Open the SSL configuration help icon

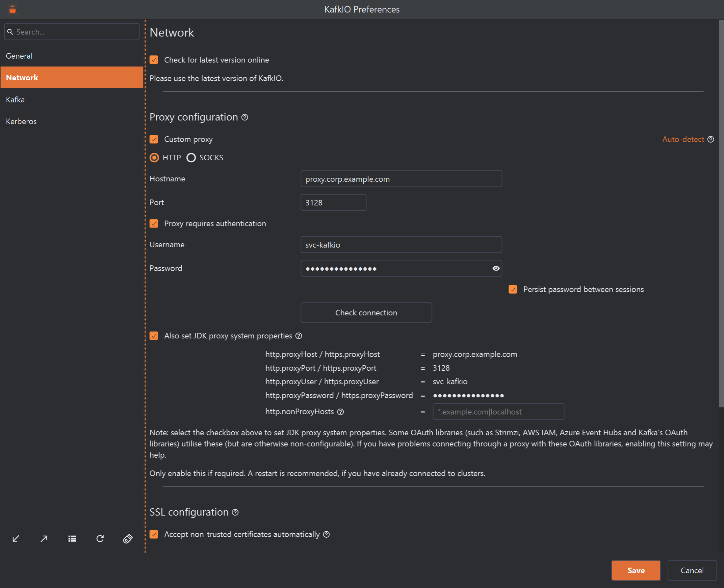click(x=235, y=512)
